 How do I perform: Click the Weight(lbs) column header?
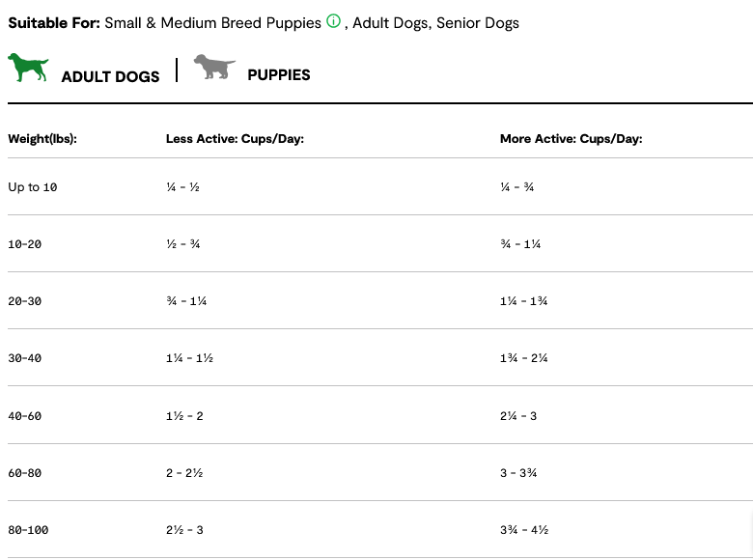42,139
